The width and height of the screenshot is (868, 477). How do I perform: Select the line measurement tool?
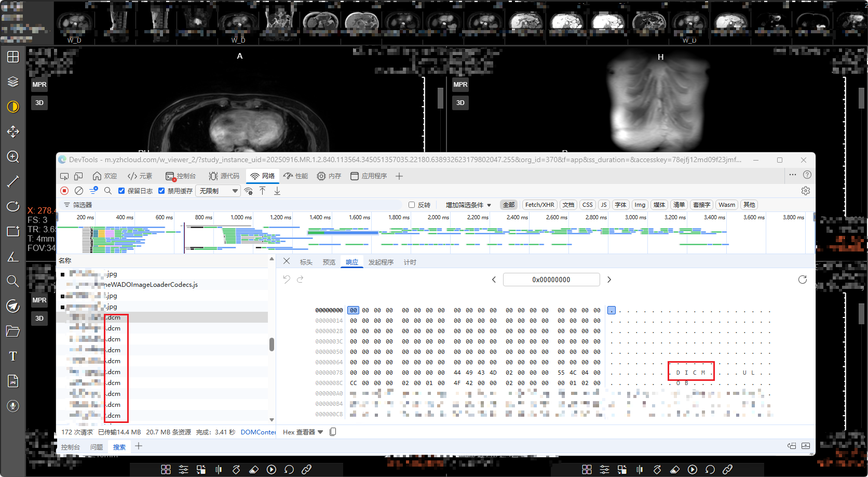point(13,181)
